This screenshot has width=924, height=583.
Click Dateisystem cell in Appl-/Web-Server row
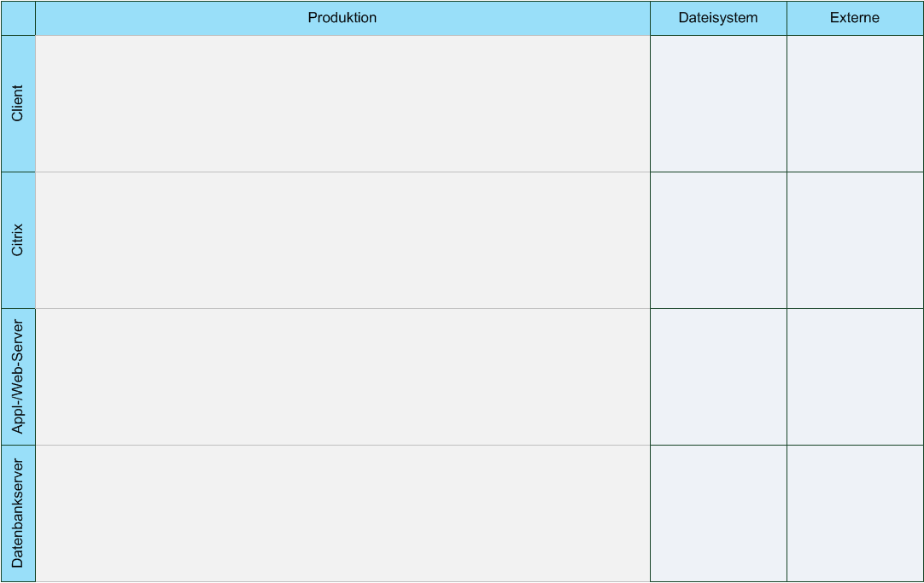[718, 376]
